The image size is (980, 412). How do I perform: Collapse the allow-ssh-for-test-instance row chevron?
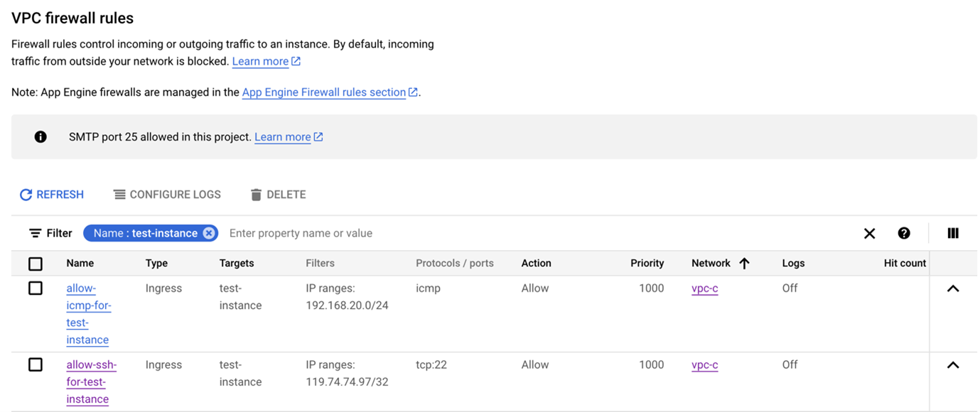point(953,365)
